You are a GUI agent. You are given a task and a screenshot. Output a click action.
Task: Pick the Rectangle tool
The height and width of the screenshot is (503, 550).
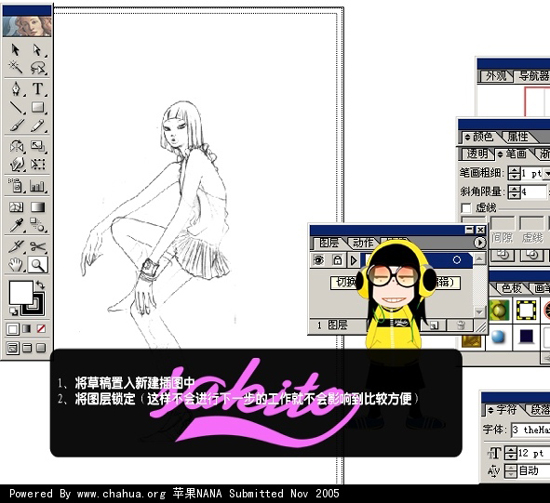click(38, 107)
